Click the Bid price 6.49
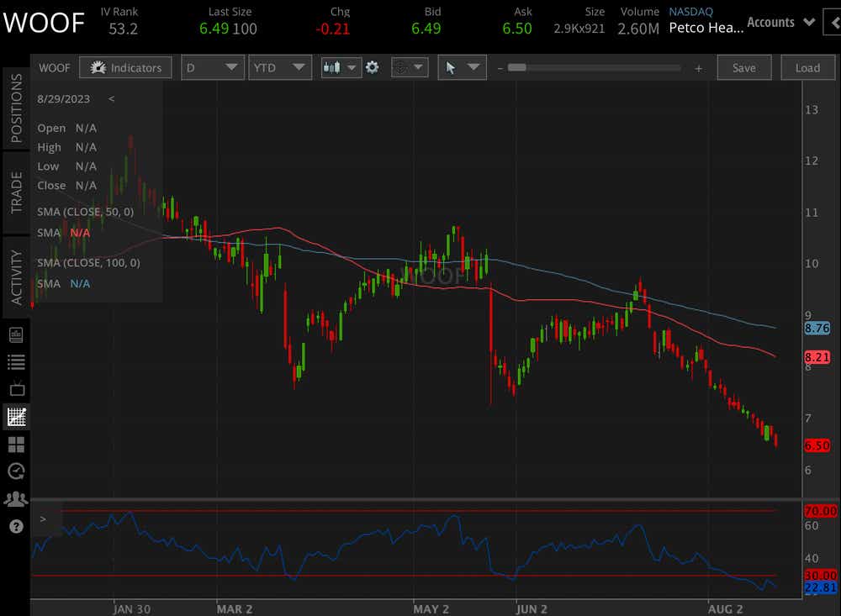The image size is (841, 616). point(426,29)
